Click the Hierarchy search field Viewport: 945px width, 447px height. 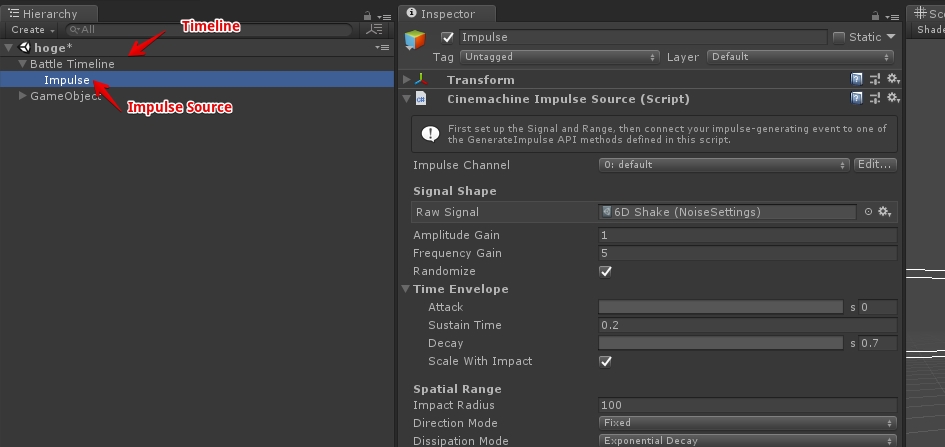tap(209, 30)
